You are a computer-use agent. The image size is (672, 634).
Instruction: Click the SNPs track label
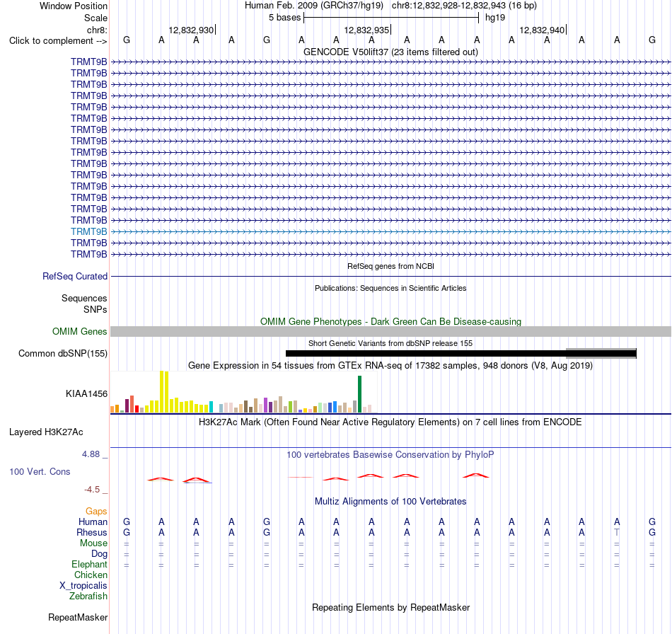(x=95, y=309)
